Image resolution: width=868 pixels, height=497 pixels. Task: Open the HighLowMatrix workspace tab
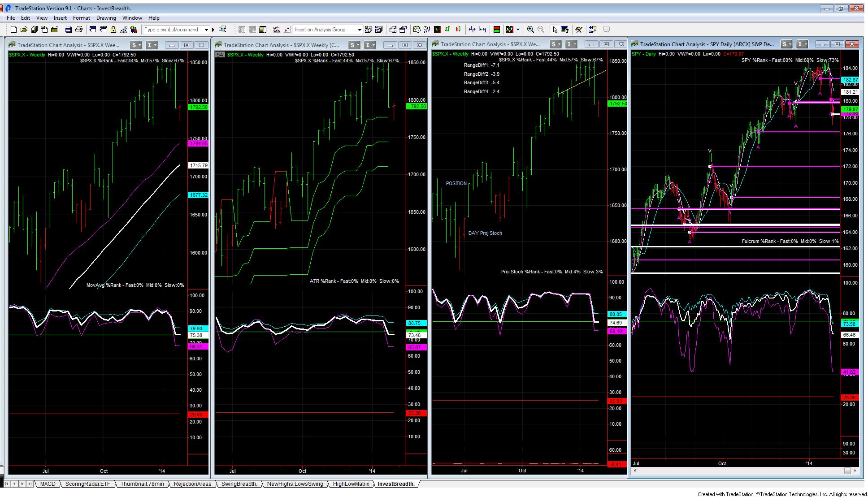(x=351, y=484)
